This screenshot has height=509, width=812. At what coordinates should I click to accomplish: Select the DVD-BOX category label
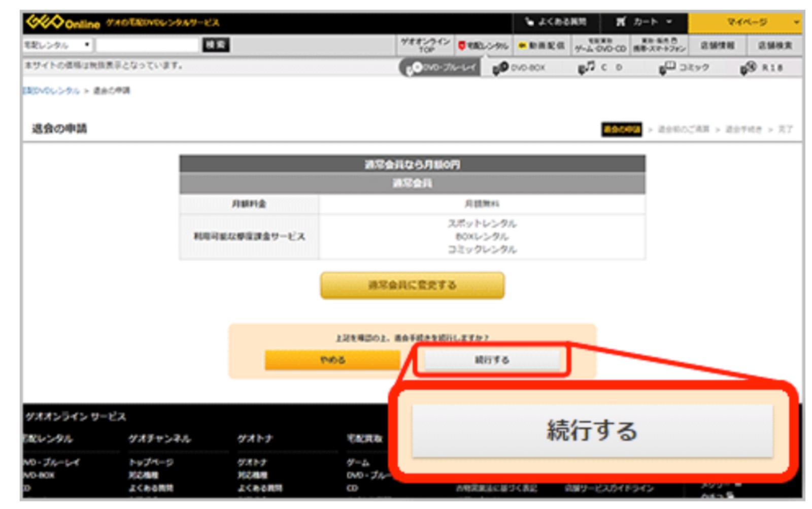[528, 67]
